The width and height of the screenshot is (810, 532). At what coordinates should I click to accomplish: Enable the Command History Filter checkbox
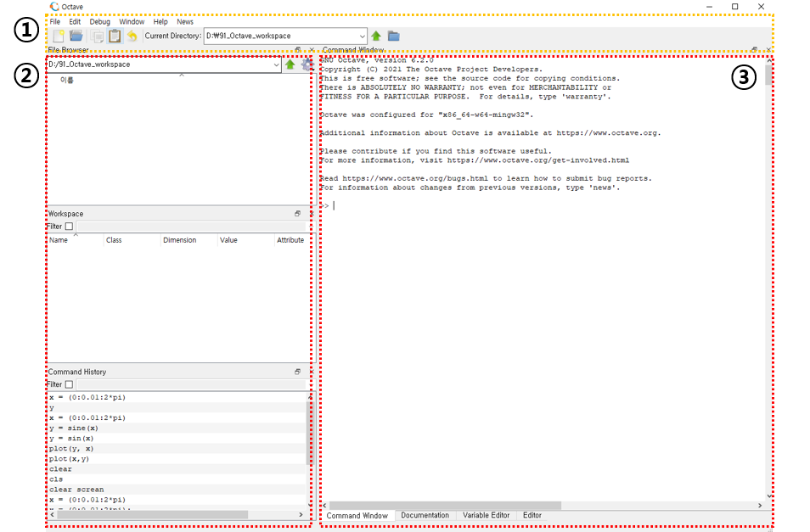click(69, 384)
